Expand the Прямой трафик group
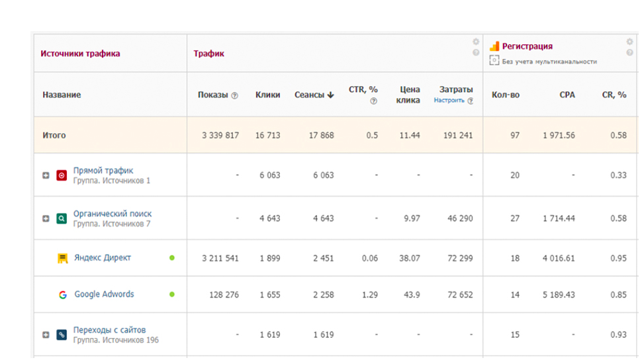644x364 pixels. [x=46, y=175]
